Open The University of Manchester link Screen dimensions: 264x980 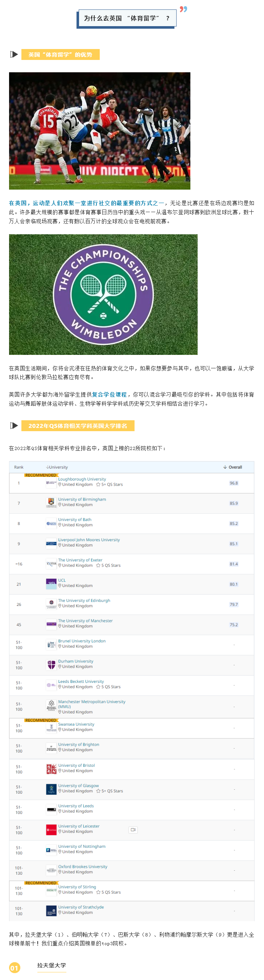(x=86, y=620)
